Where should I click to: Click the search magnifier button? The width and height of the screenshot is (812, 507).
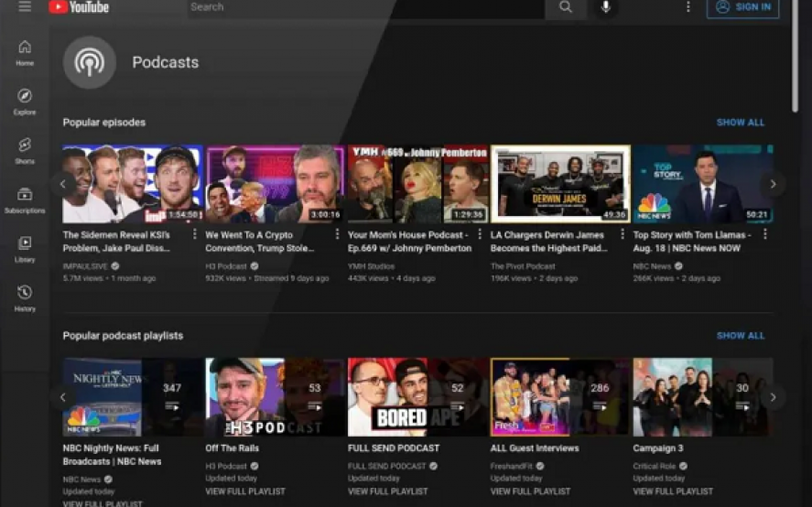(x=566, y=7)
